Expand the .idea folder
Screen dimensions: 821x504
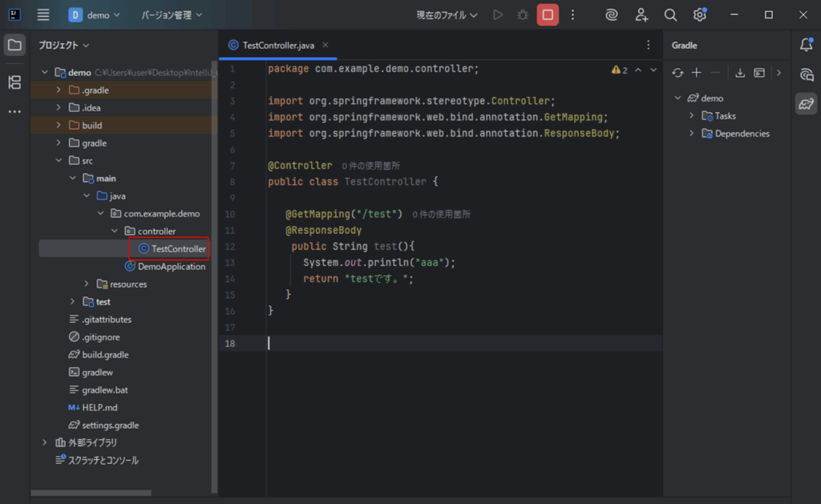point(58,108)
